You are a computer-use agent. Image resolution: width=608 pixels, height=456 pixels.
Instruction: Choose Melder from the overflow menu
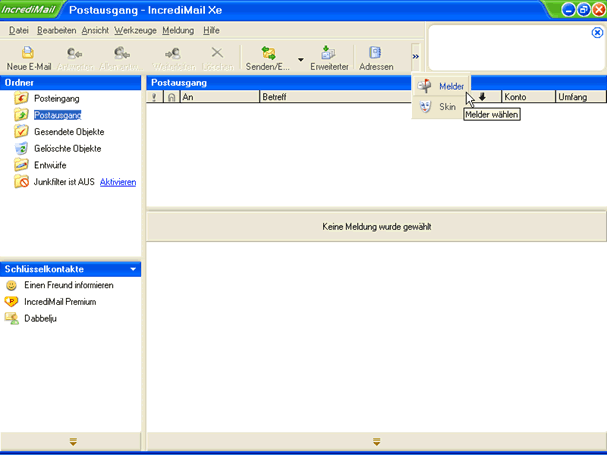click(441, 86)
